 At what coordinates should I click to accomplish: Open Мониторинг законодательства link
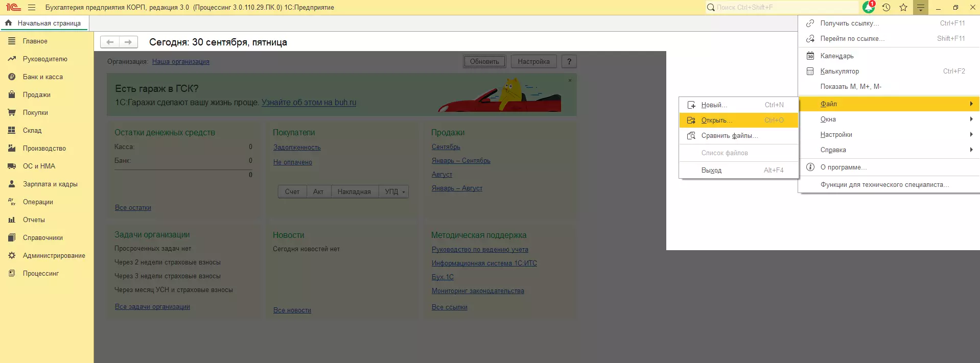[x=478, y=291]
